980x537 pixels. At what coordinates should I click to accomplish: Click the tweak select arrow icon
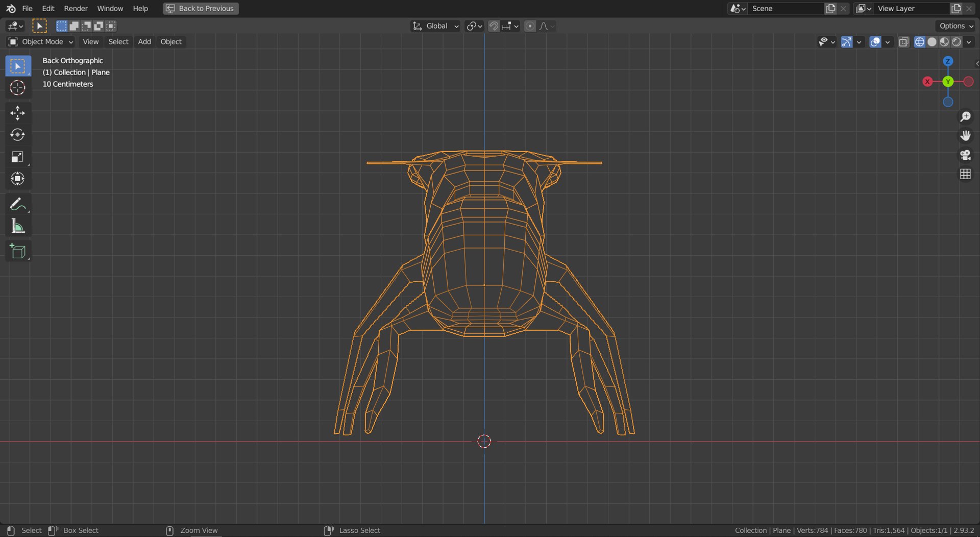39,26
